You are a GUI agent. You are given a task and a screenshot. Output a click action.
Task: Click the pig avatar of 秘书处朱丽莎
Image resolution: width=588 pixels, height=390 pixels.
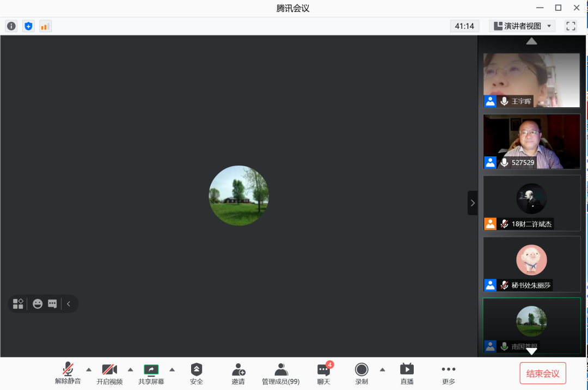[531, 260]
